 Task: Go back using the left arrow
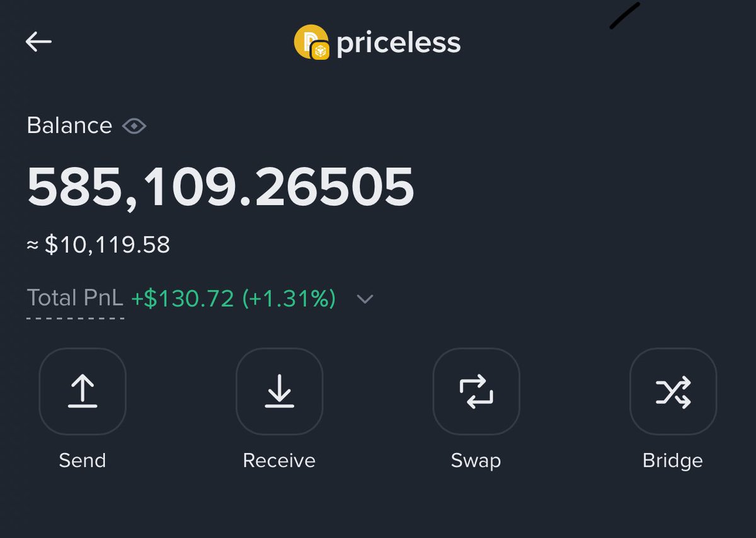click(x=38, y=42)
